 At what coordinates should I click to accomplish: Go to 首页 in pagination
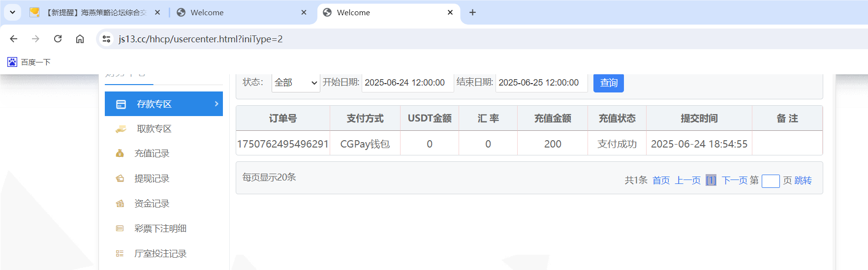[661, 180]
